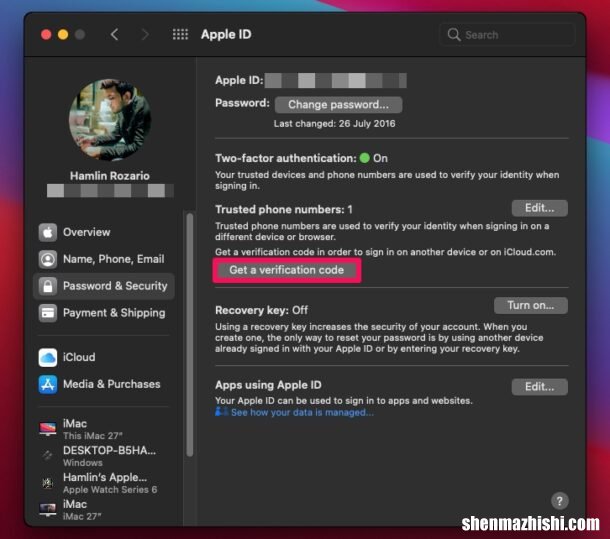
Task: Select DESKTOP-B5HA... Windows device row
Action: point(104,456)
